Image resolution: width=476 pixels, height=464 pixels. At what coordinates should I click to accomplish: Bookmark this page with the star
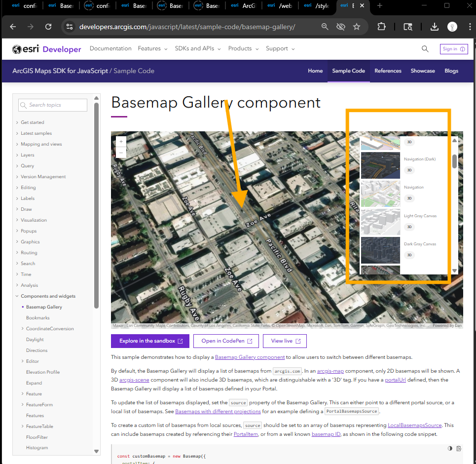coord(357,27)
